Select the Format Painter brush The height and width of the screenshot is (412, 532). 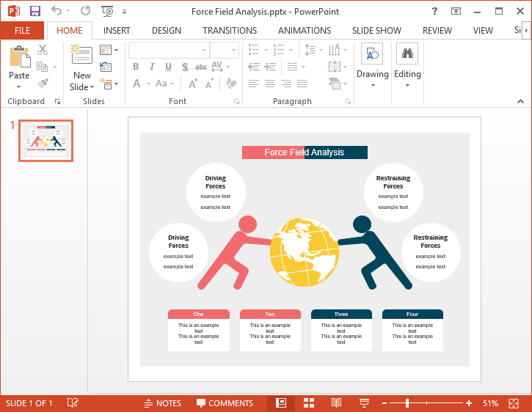(x=43, y=84)
